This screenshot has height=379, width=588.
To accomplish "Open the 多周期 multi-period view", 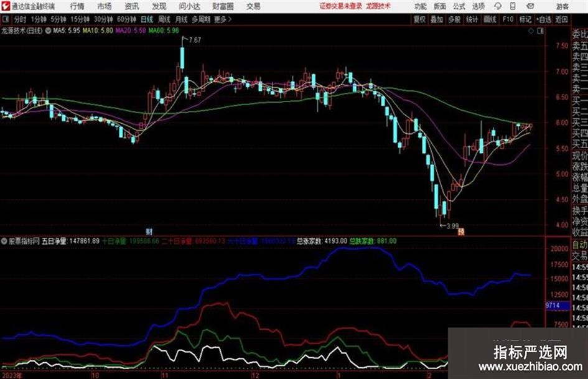I will pyautogui.click(x=201, y=19).
